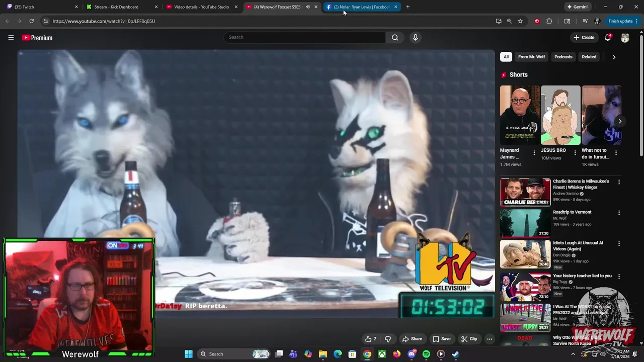Click install app icon in address bar
The height and width of the screenshot is (362, 644).
coord(499,21)
